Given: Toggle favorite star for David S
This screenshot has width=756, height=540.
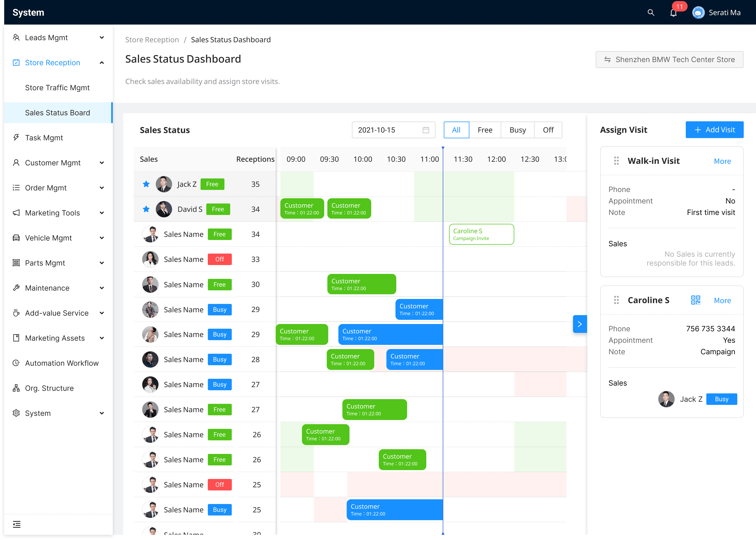Looking at the screenshot, I should click(146, 209).
